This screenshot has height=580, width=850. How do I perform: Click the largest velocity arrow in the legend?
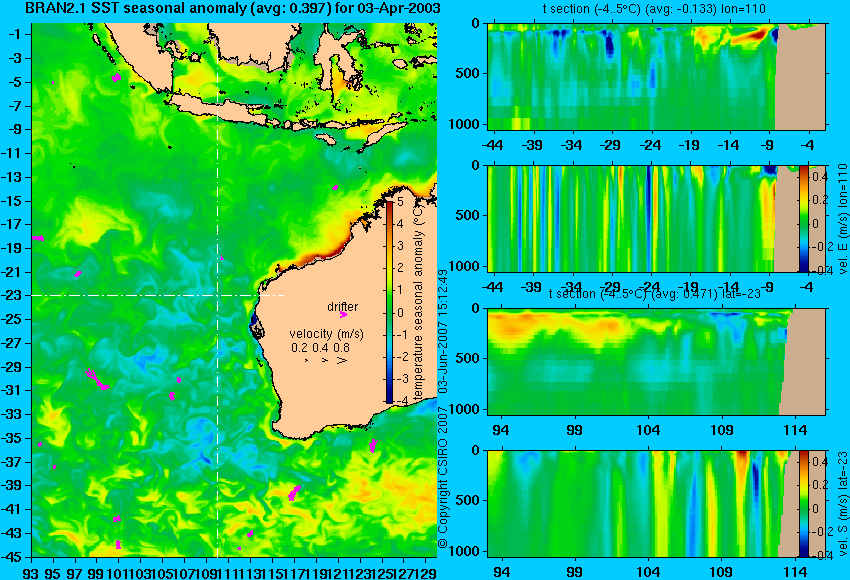(342, 360)
